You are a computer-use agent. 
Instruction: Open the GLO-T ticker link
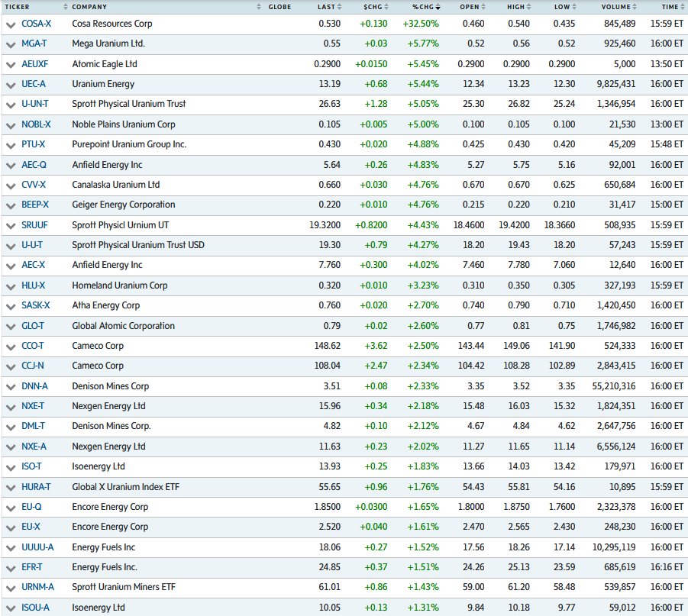point(33,326)
